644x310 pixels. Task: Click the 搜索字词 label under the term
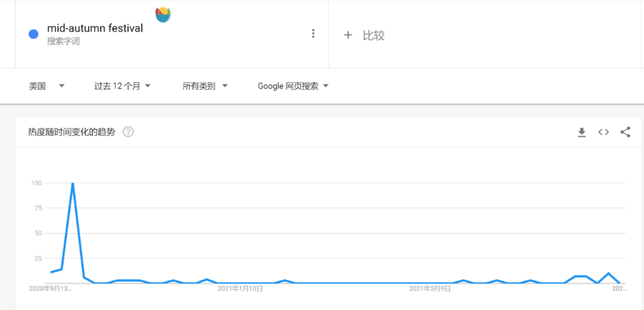click(63, 41)
